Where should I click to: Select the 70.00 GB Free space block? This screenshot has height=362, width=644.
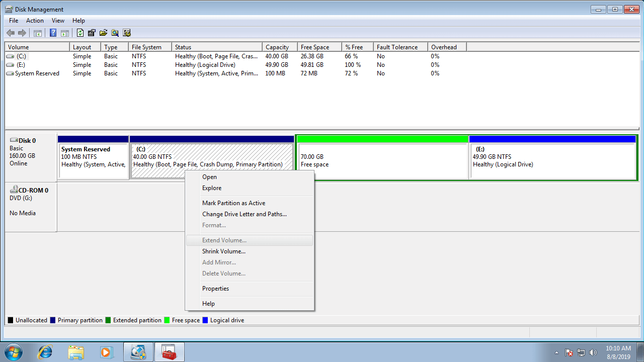click(382, 161)
